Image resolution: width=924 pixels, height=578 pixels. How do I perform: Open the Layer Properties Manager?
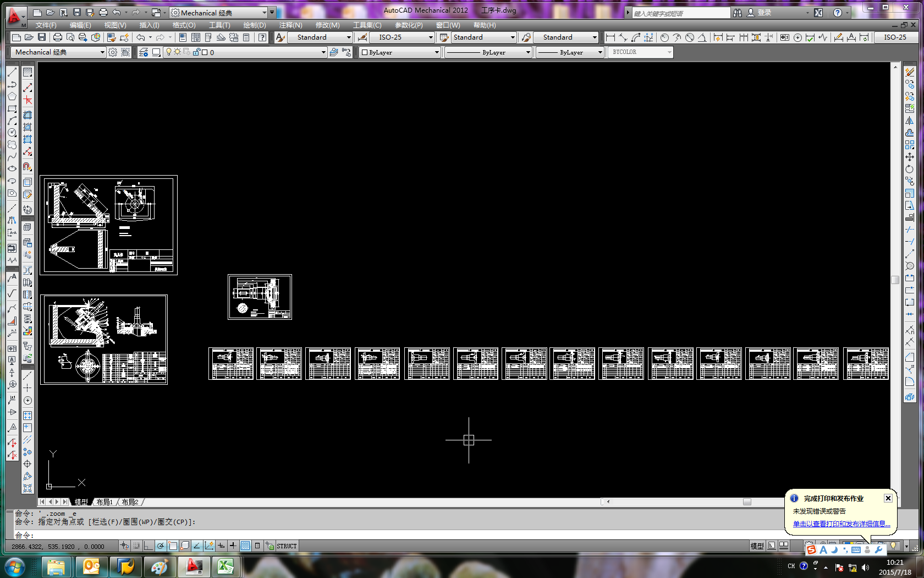(144, 52)
